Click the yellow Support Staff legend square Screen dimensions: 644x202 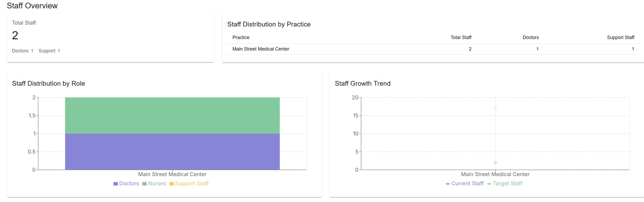coord(172,184)
